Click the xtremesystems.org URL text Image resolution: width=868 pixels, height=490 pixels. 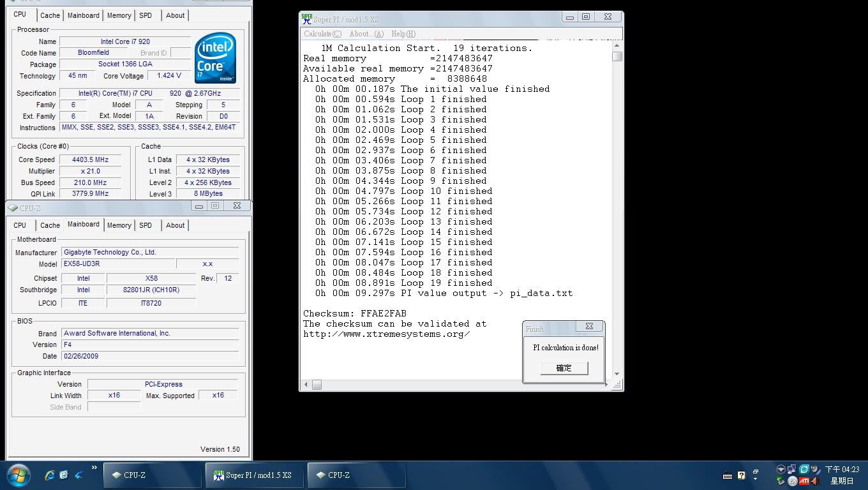point(387,334)
